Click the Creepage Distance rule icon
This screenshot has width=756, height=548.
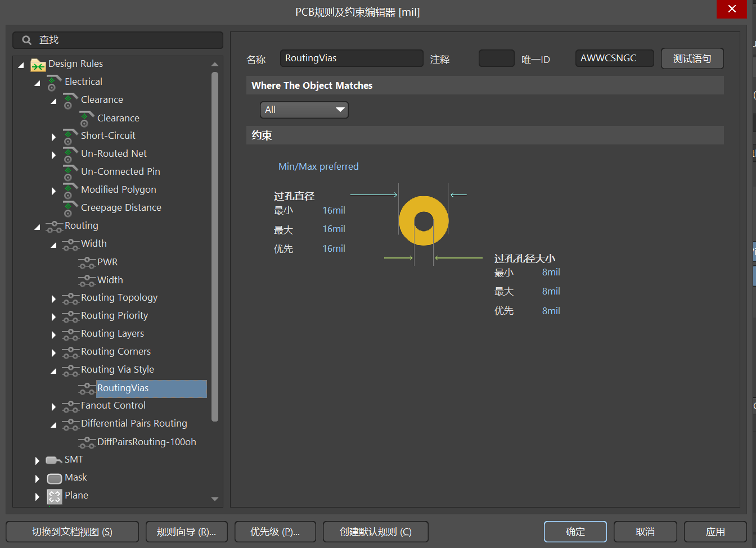click(x=70, y=209)
